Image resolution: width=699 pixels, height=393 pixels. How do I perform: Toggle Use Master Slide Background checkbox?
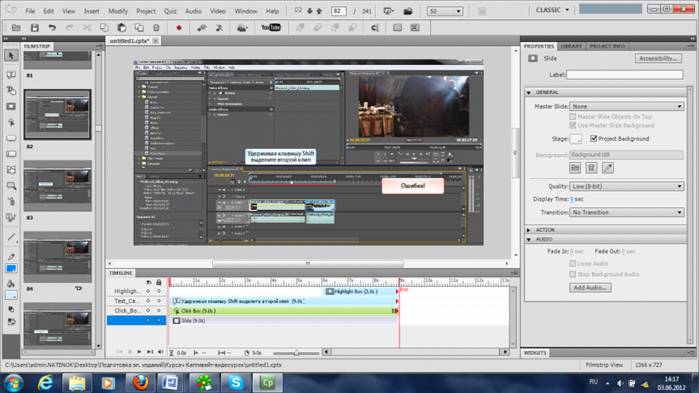pyautogui.click(x=572, y=125)
